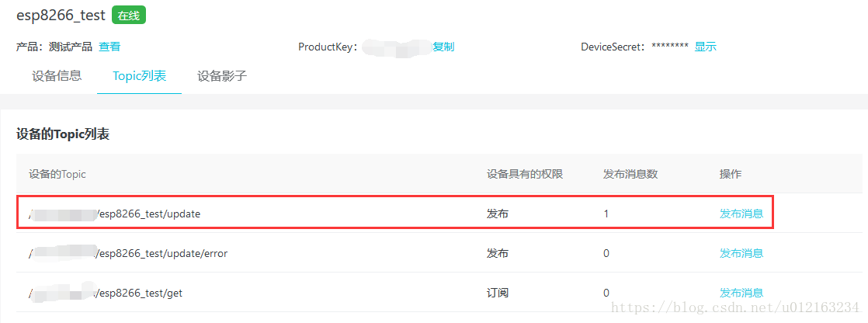This screenshot has width=868, height=323.
Task: Switch to the Topic列表 tab
Action: [139, 76]
